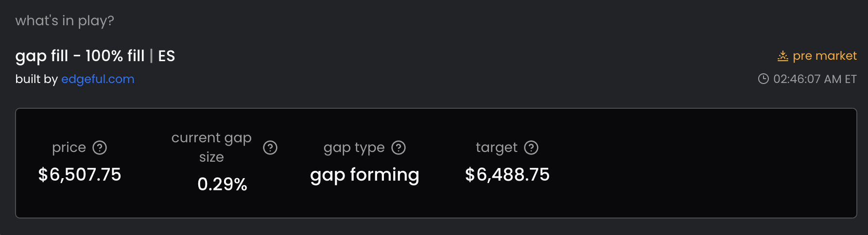
Task: Click the clock icon beside the time
Action: pyautogui.click(x=764, y=79)
